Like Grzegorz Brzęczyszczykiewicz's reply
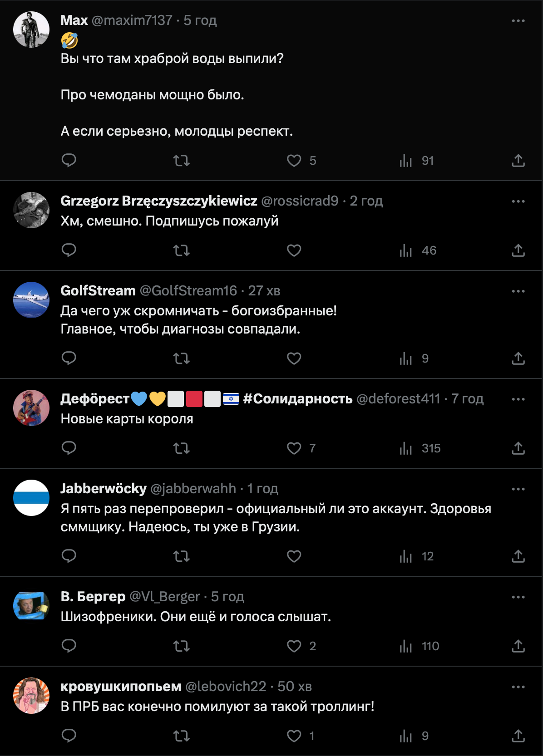 point(294,250)
